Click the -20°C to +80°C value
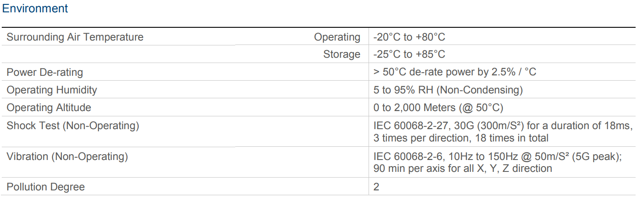 pyautogui.click(x=409, y=37)
